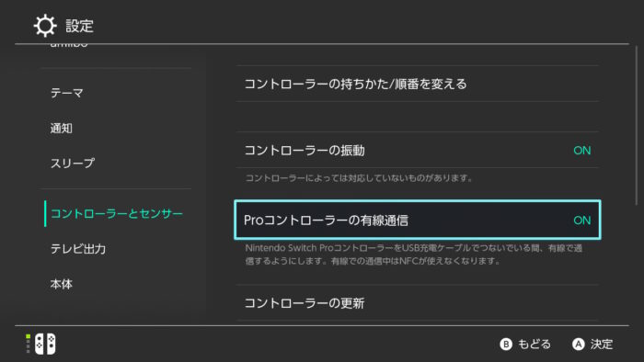644x362 pixels.
Task: Click the 設定 title text
Action: [x=80, y=26]
